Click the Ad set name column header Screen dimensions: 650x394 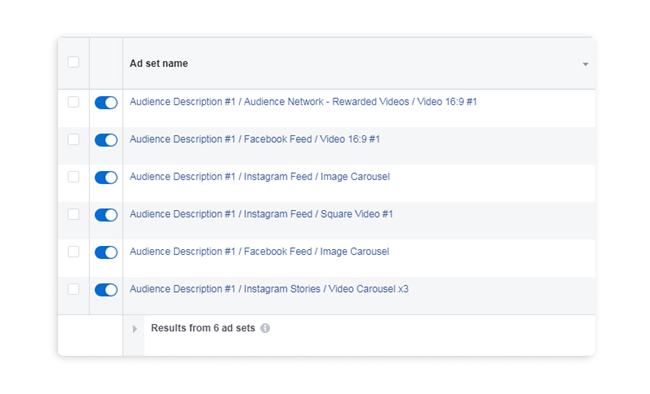(x=159, y=63)
